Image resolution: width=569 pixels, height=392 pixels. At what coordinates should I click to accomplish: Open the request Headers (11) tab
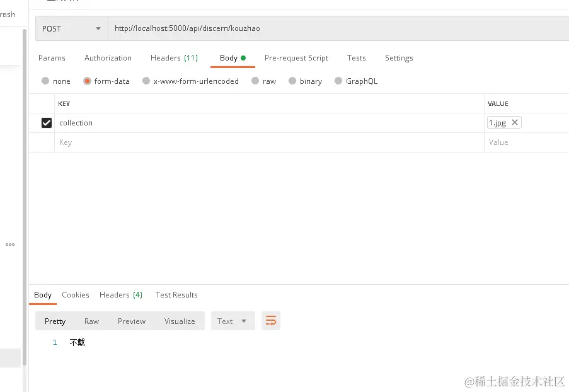[174, 58]
